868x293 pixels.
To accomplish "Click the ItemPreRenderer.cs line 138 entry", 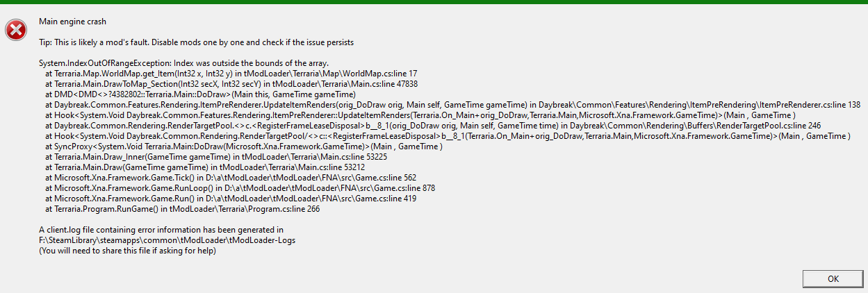I will (452, 105).
